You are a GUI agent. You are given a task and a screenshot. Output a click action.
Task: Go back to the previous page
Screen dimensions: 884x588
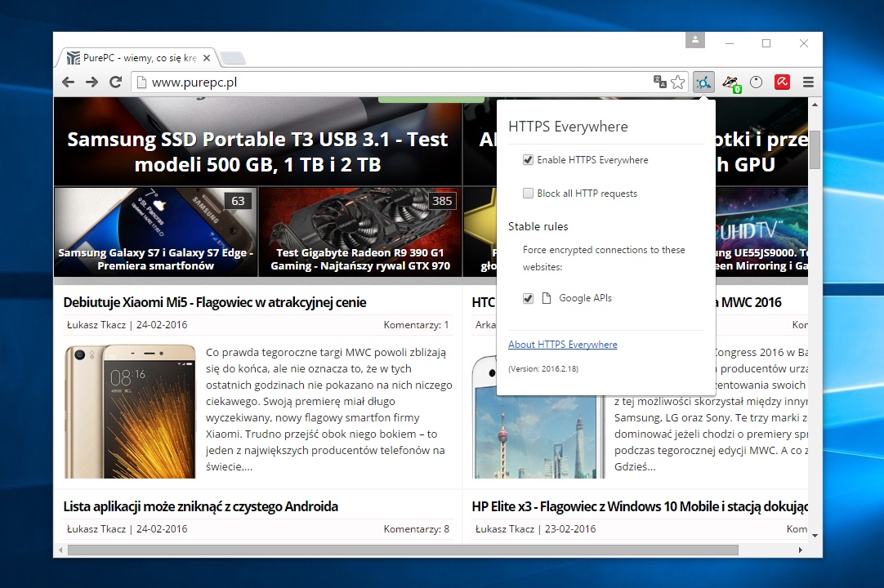click(x=69, y=82)
